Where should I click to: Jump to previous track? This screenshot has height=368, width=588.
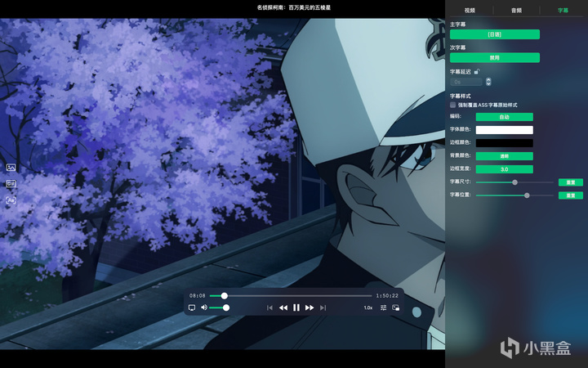click(x=269, y=308)
